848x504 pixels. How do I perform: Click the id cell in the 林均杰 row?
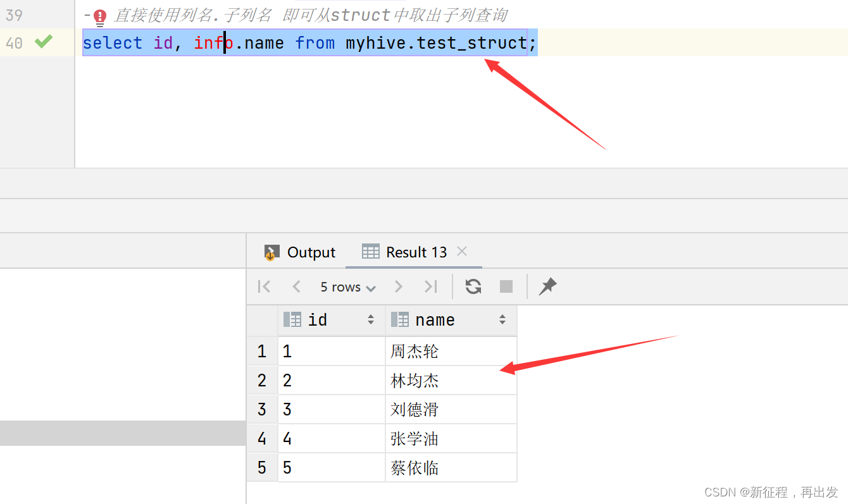[332, 380]
